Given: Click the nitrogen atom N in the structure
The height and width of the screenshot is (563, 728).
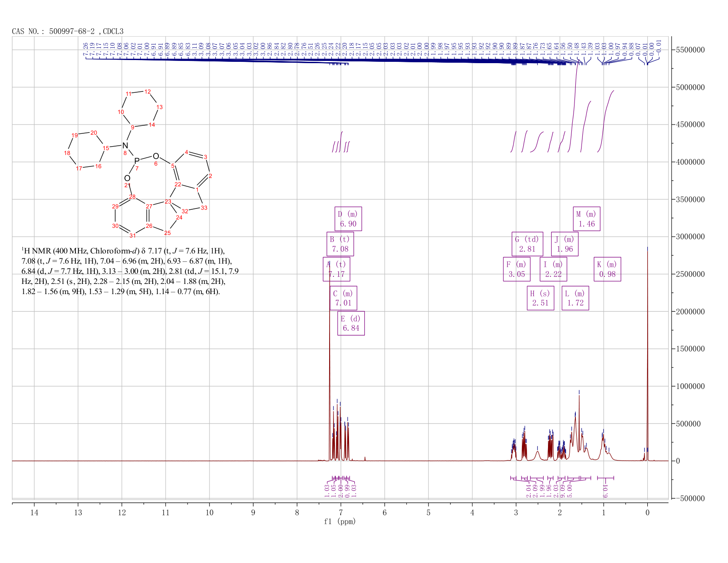Looking at the screenshot, I should (x=125, y=145).
